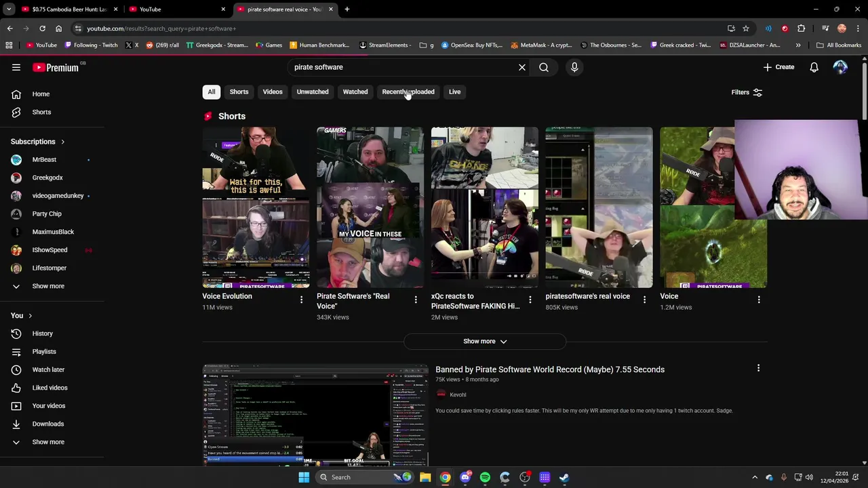Click the Create button
Image resolution: width=868 pixels, height=488 pixels.
(x=778, y=67)
